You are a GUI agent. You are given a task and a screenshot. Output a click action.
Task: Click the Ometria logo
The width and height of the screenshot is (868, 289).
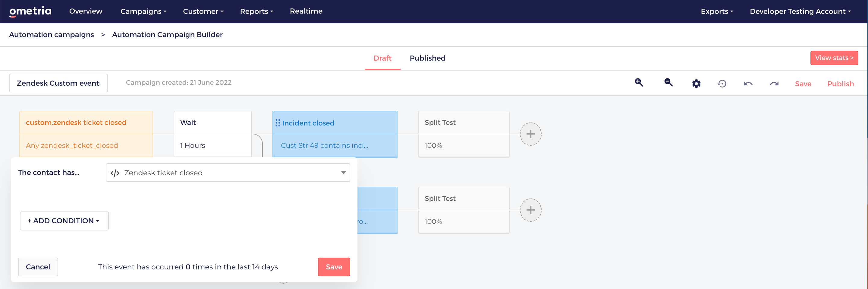pyautogui.click(x=30, y=11)
